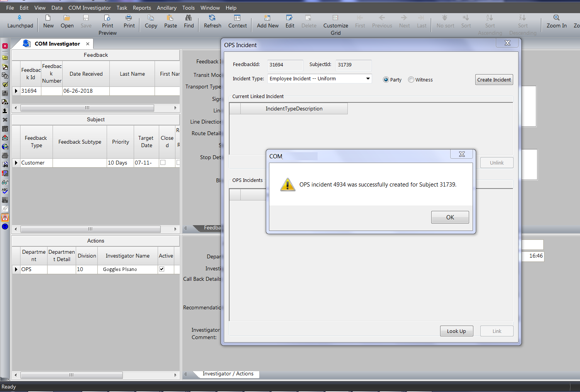Click the Paste toolbar icon
The height and width of the screenshot is (392, 580).
tap(170, 21)
